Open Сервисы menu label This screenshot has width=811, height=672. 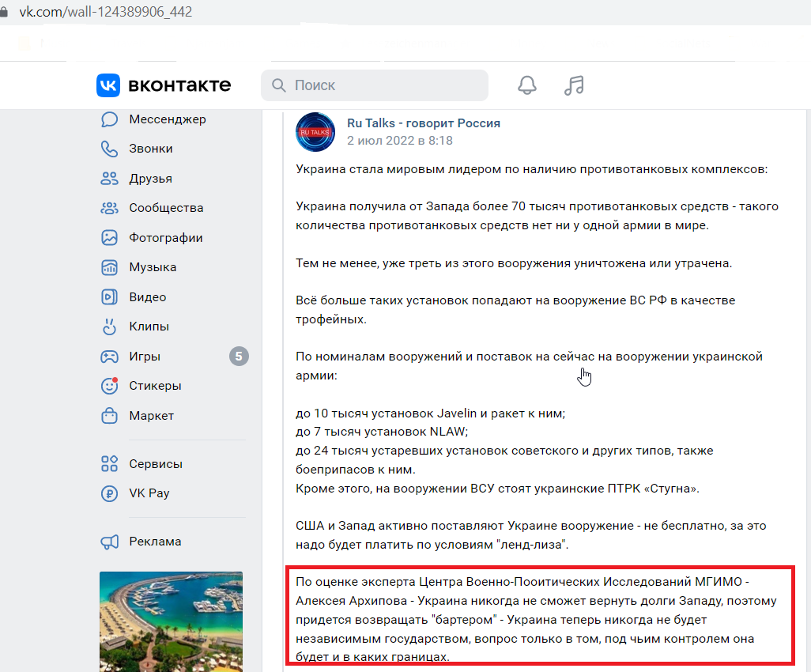pos(156,463)
